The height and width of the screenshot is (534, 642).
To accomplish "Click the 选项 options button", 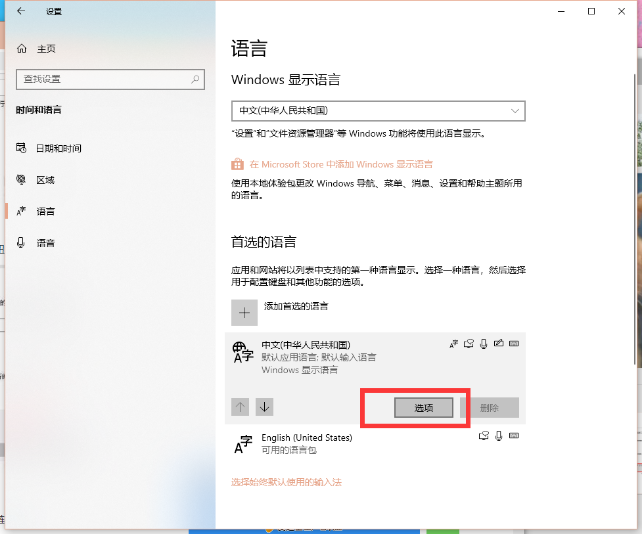I will (x=424, y=408).
